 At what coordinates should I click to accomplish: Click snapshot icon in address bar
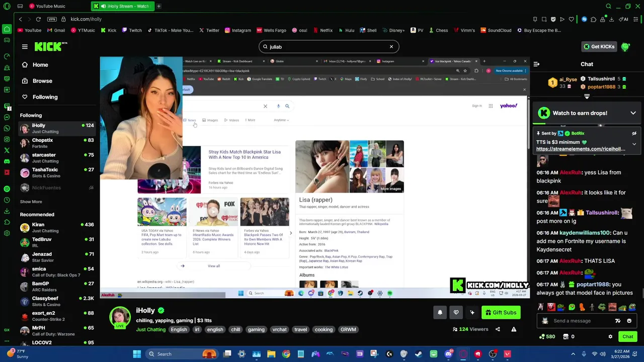[x=544, y=19]
